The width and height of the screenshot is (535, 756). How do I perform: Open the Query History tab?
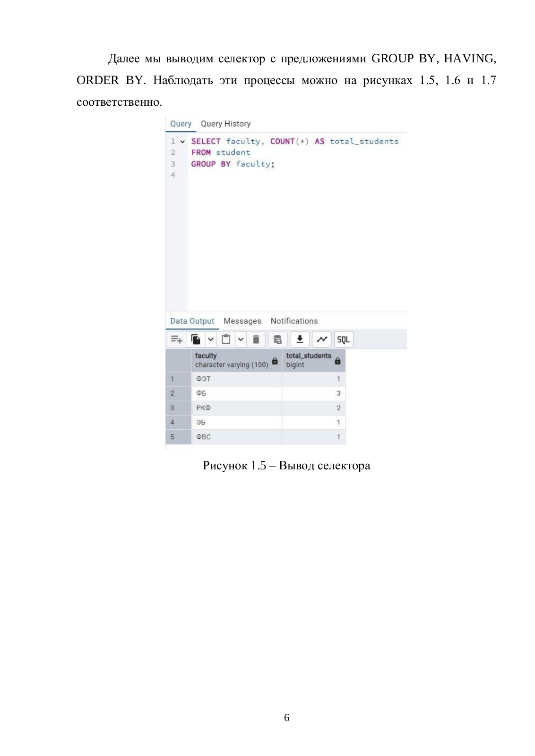coord(225,124)
